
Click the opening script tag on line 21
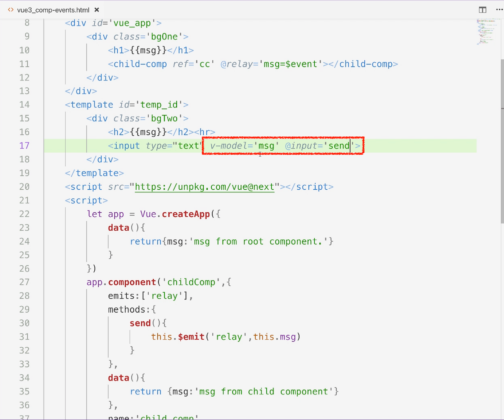coord(86,200)
